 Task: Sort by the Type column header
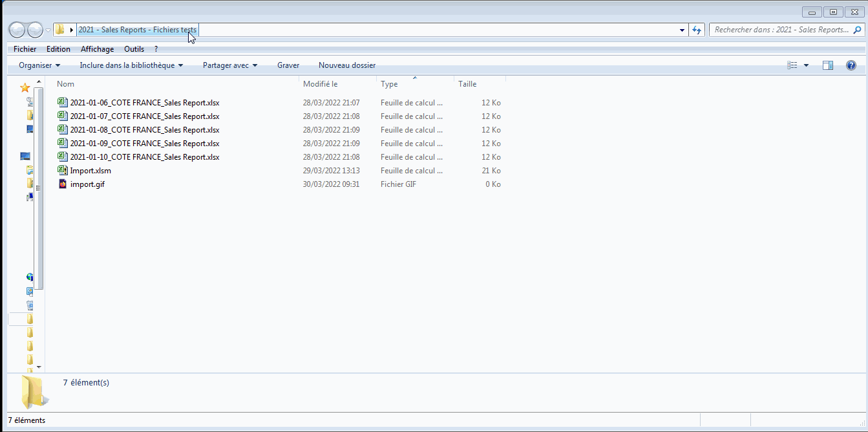click(x=389, y=84)
